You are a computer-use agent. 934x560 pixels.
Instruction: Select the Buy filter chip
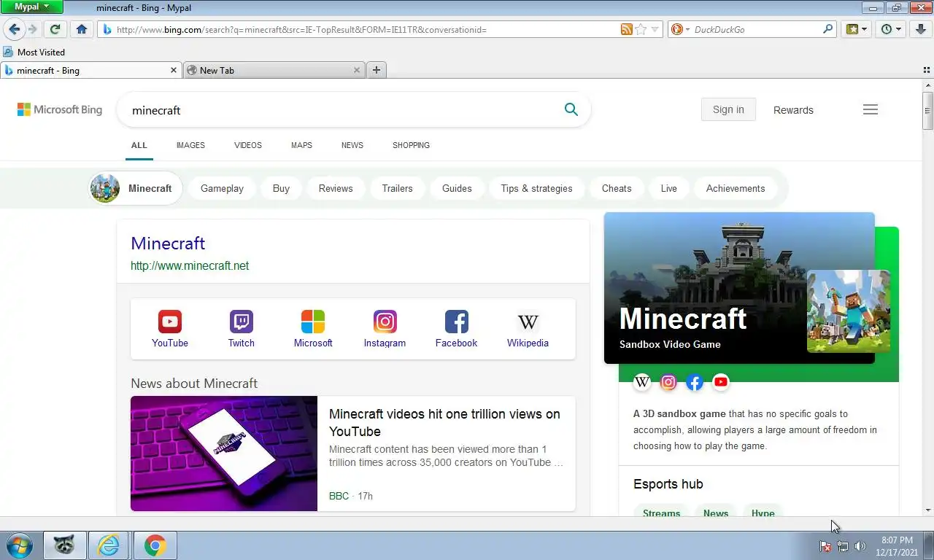281,188
